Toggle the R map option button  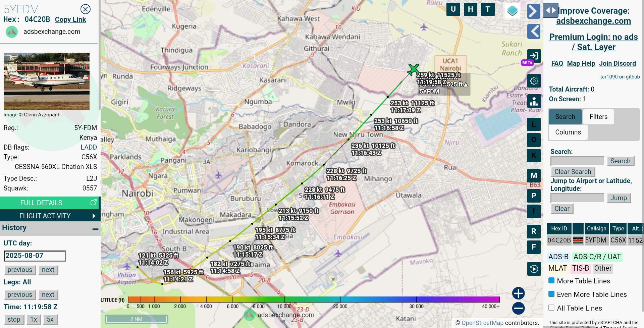tap(534, 231)
